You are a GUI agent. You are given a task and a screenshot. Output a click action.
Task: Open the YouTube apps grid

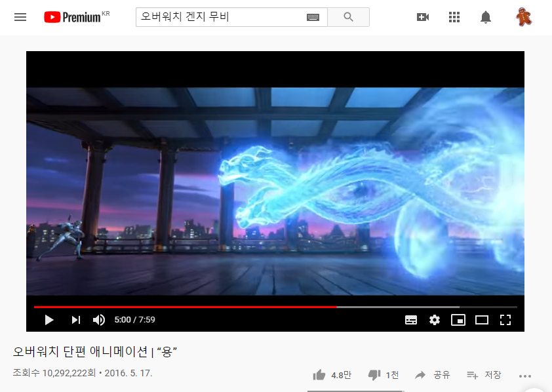click(454, 17)
